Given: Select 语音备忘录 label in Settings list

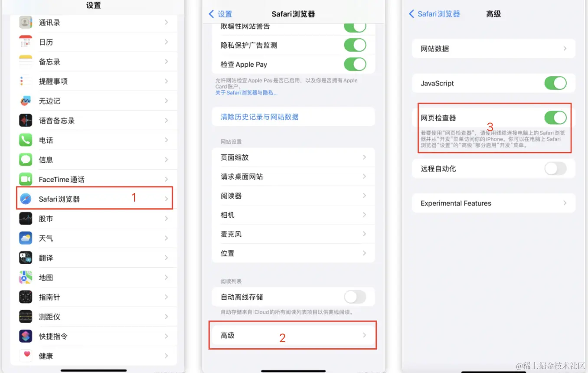Looking at the screenshot, I should pos(57,121).
